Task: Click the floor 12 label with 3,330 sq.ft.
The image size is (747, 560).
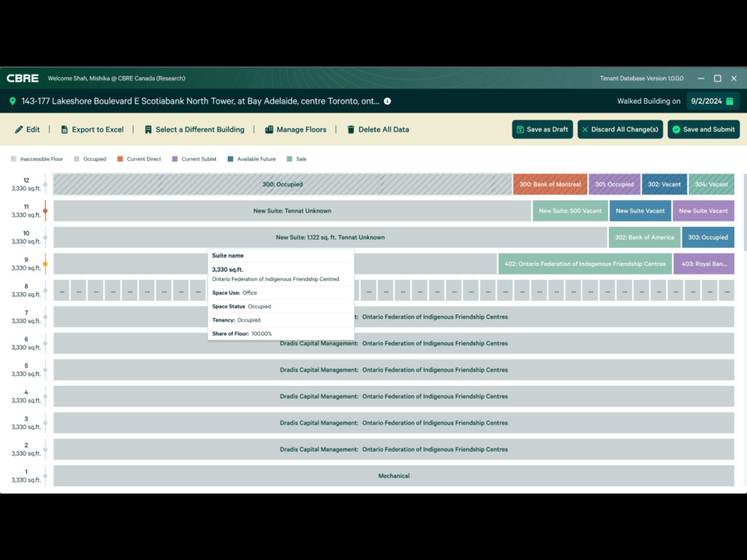Action: 26,184
